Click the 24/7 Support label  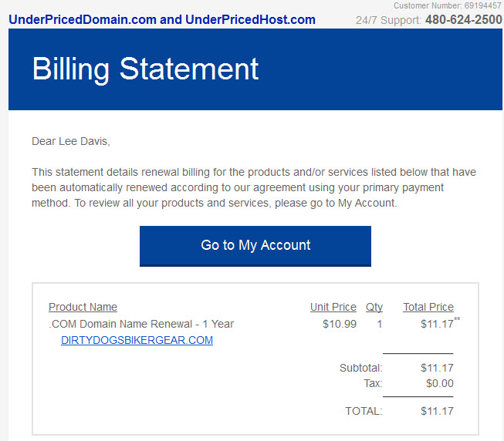[x=388, y=20]
